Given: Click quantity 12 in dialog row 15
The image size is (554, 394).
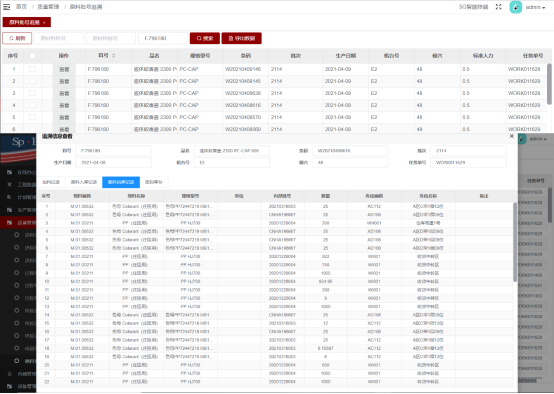Looking at the screenshot, I should click(x=325, y=323).
